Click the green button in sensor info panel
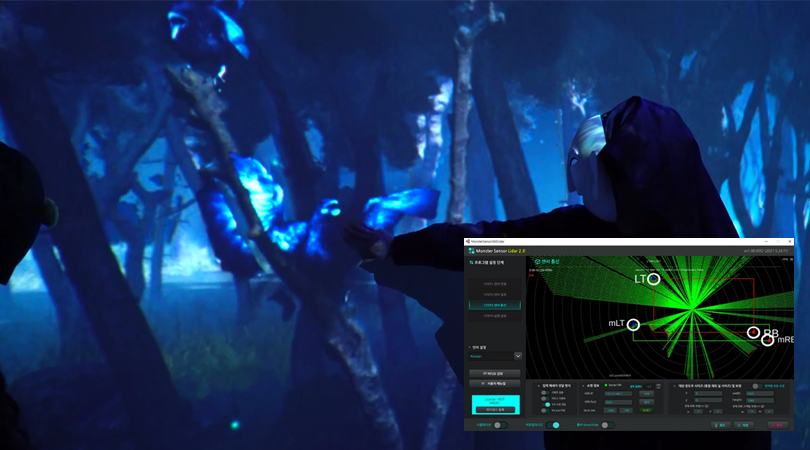The image size is (810, 450). pyautogui.click(x=646, y=410)
